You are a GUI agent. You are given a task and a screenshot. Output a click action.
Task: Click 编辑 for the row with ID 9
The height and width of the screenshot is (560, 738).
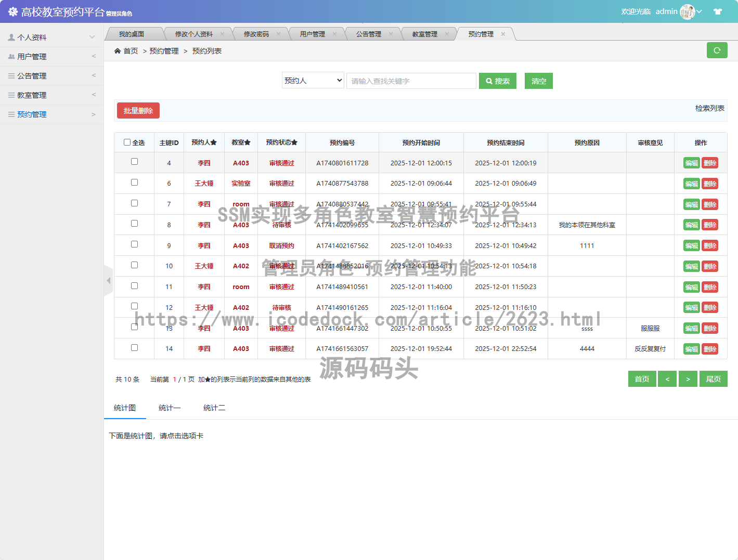pos(691,245)
